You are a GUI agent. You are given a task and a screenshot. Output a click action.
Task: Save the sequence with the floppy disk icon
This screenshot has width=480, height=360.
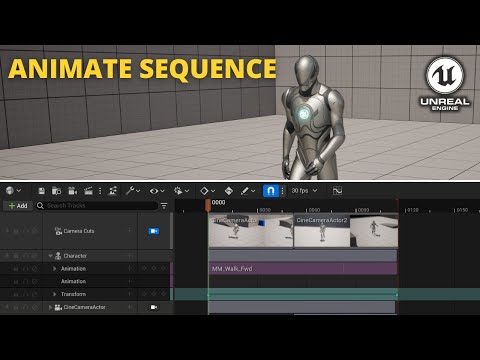tap(41, 191)
